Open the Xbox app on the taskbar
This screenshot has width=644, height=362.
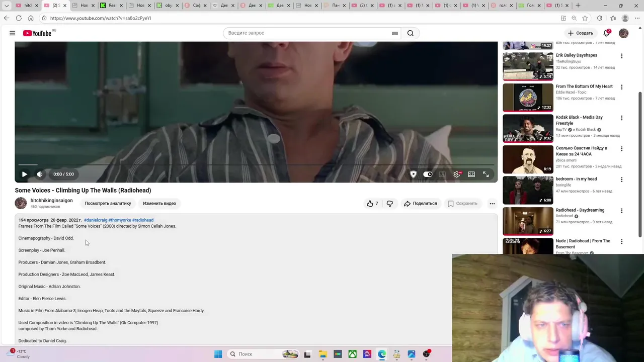[353, 354]
